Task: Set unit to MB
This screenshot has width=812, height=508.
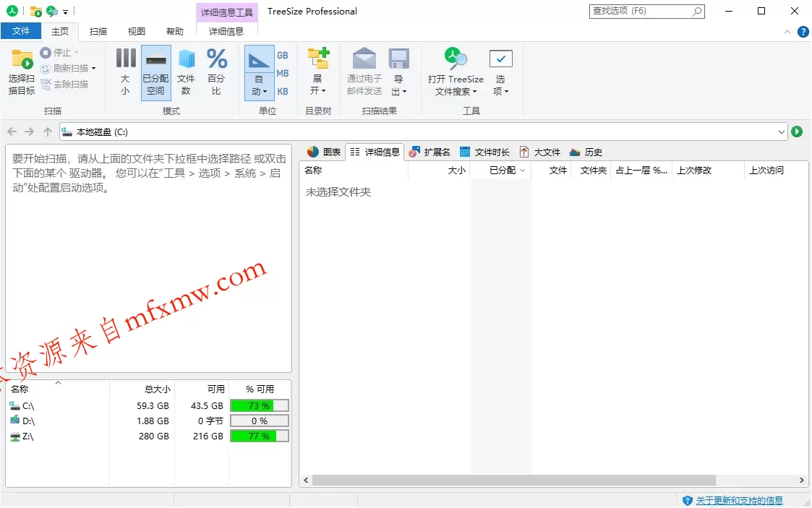Action: (x=283, y=74)
